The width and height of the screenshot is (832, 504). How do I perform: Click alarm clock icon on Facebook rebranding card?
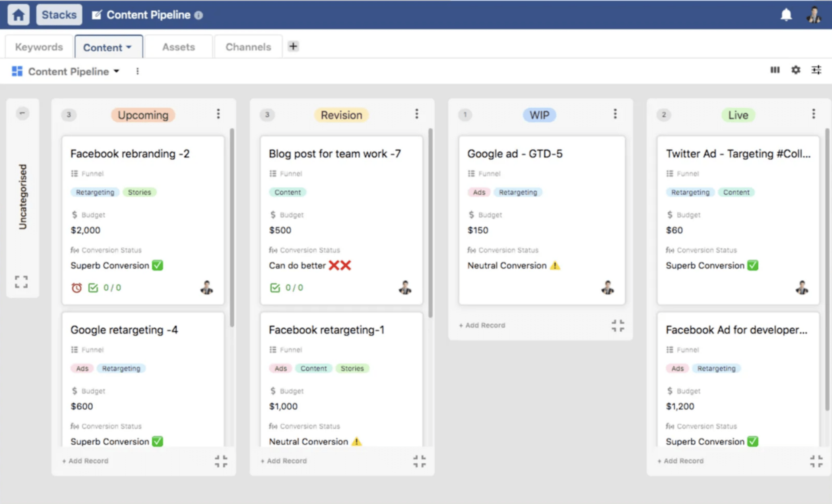click(x=77, y=288)
